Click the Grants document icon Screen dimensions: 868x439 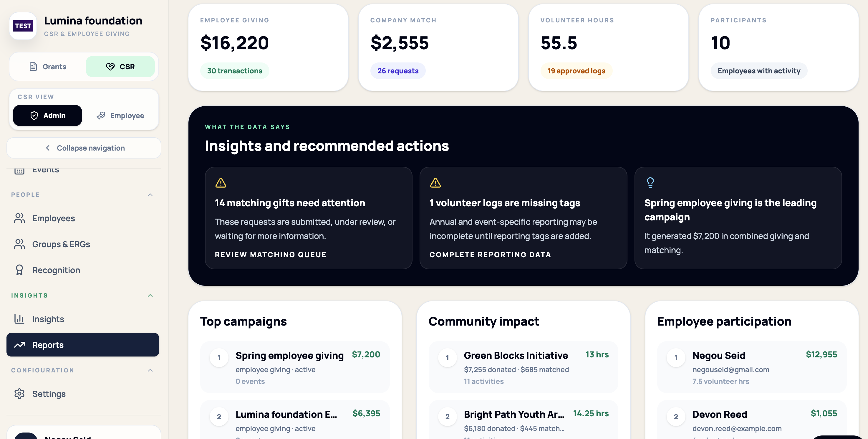pos(33,67)
